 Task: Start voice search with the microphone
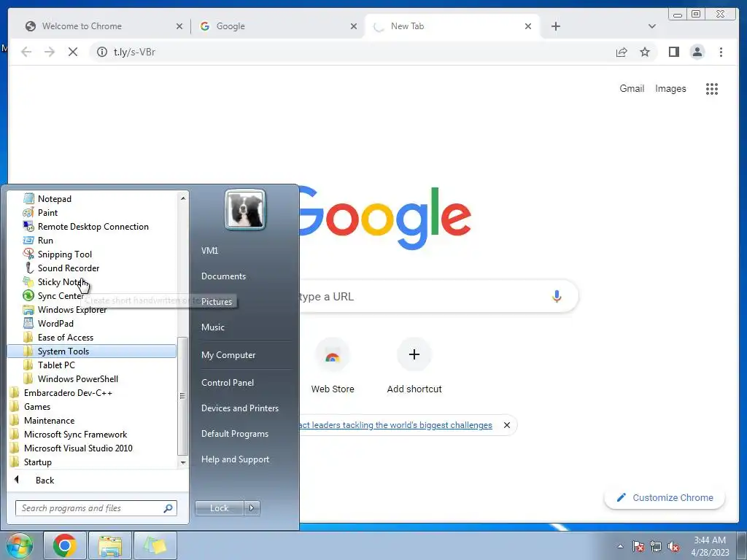[557, 296]
